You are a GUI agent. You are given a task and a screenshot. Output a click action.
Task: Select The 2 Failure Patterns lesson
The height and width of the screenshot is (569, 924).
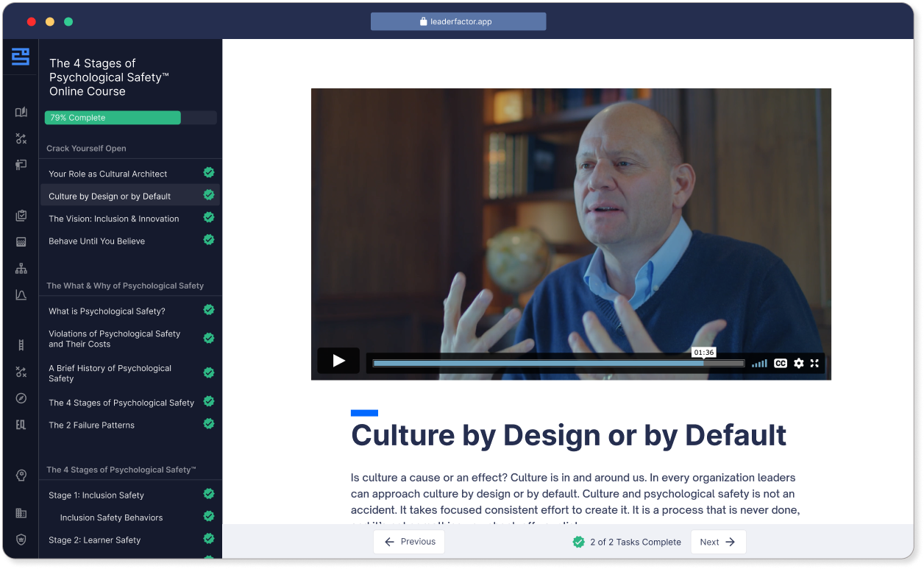(91, 425)
